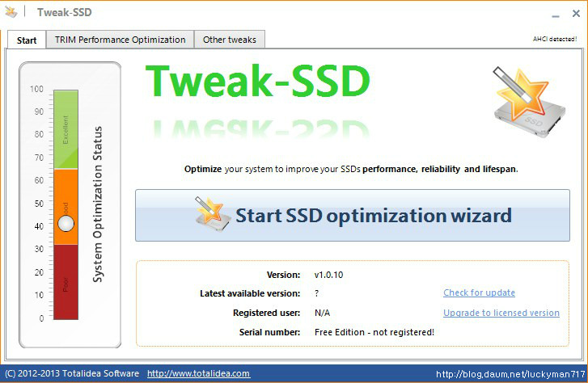The image size is (588, 383).
Task: Click the 'Registered user:' label
Action: (267, 313)
